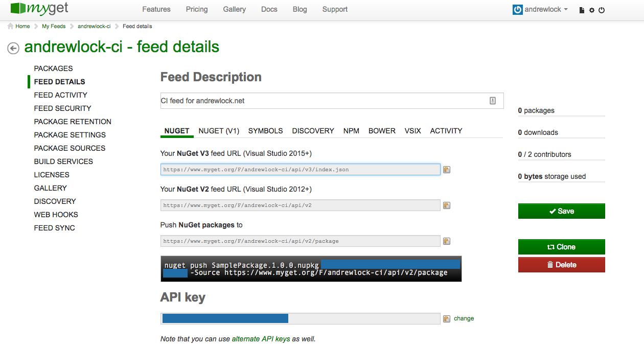Switch to the NUGET (V1) tab

coord(219,131)
